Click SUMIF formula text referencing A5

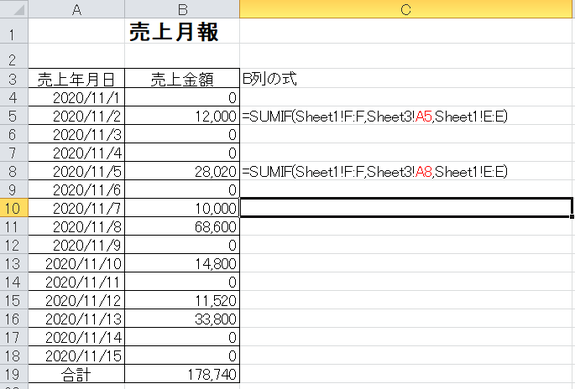[375, 116]
